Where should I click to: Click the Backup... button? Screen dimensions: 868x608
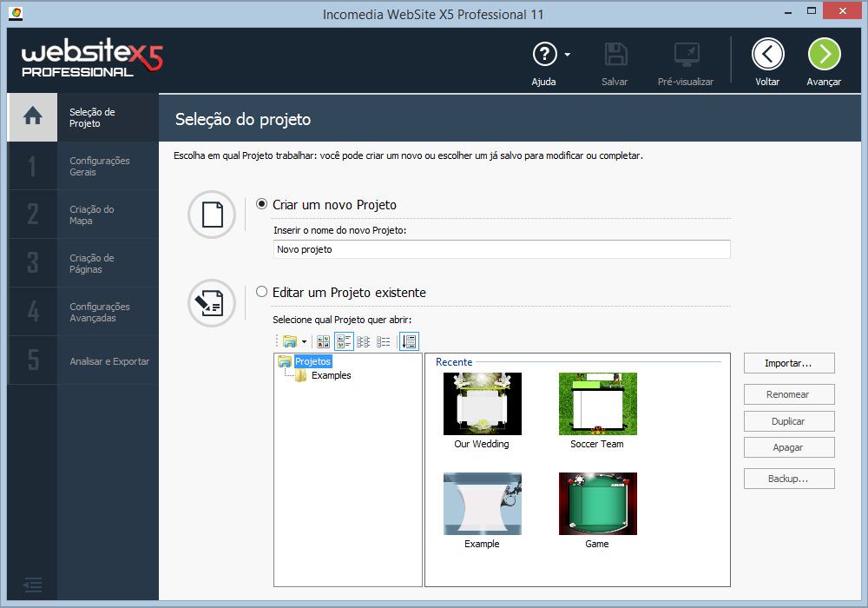tap(789, 479)
